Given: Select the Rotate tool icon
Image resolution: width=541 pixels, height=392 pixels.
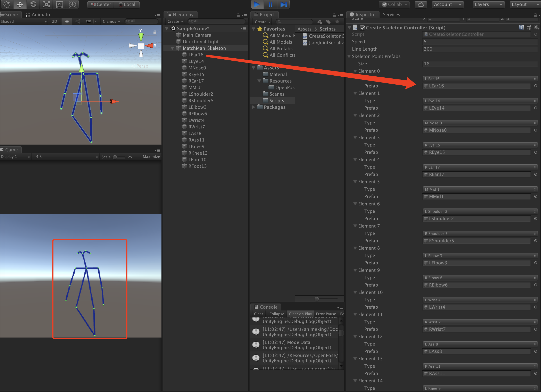Looking at the screenshot, I should [x=33, y=4].
